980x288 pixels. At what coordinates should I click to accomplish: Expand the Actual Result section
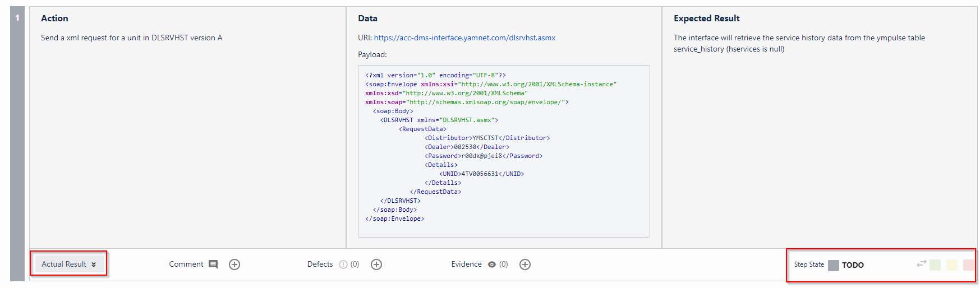pyautogui.click(x=69, y=264)
